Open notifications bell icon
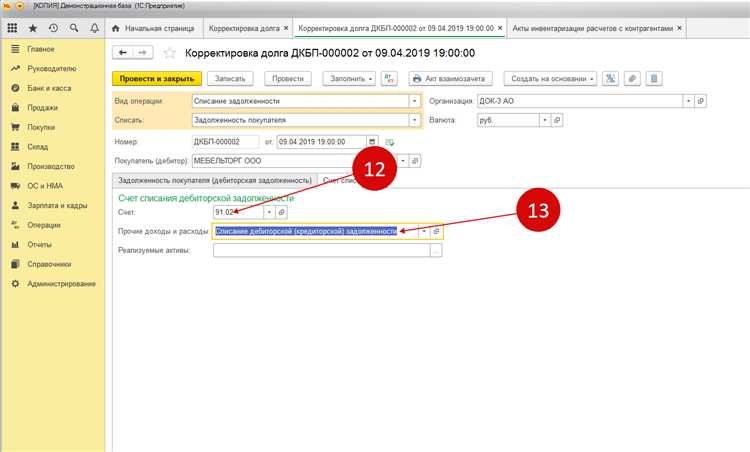 95,28
